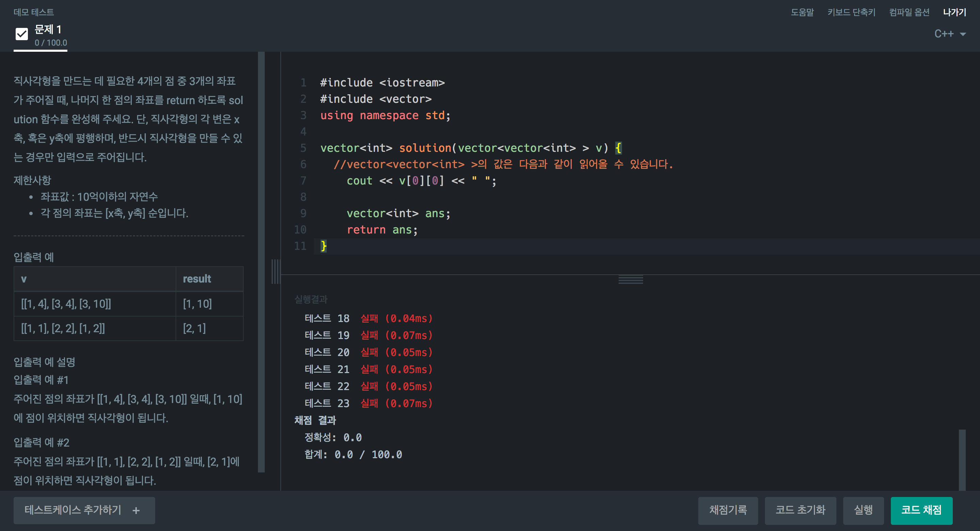Viewport: 980px width, 531px height.
Task: Click the 좌표값 : 10억이하의 자연수 bullet
Action: 99,196
